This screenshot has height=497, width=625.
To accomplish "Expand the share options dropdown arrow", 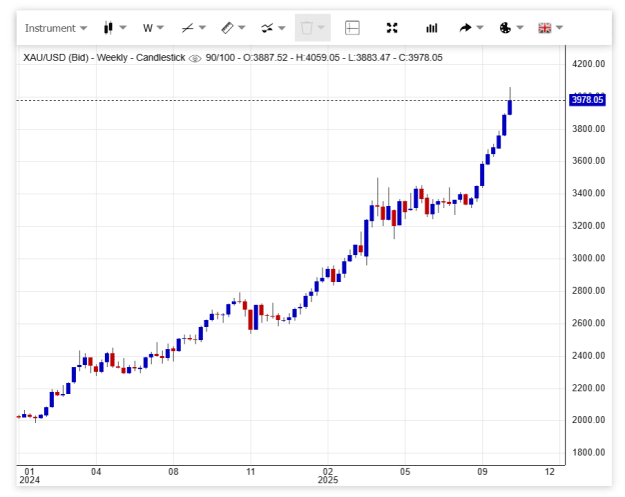I will point(480,28).
